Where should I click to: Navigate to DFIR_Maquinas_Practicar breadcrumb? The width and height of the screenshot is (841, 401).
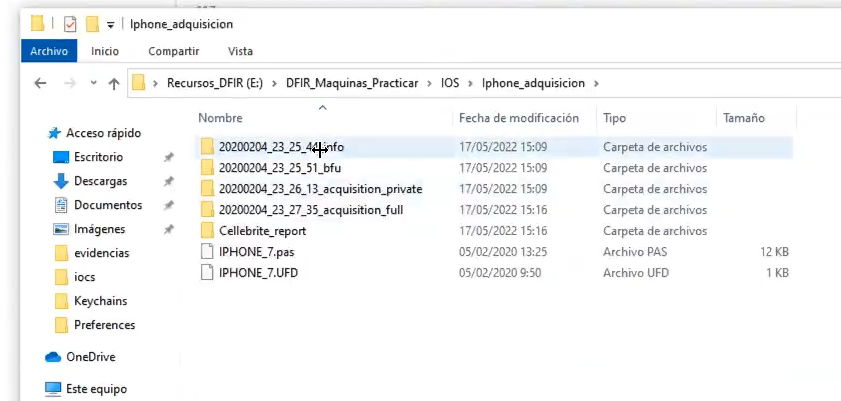pos(352,83)
